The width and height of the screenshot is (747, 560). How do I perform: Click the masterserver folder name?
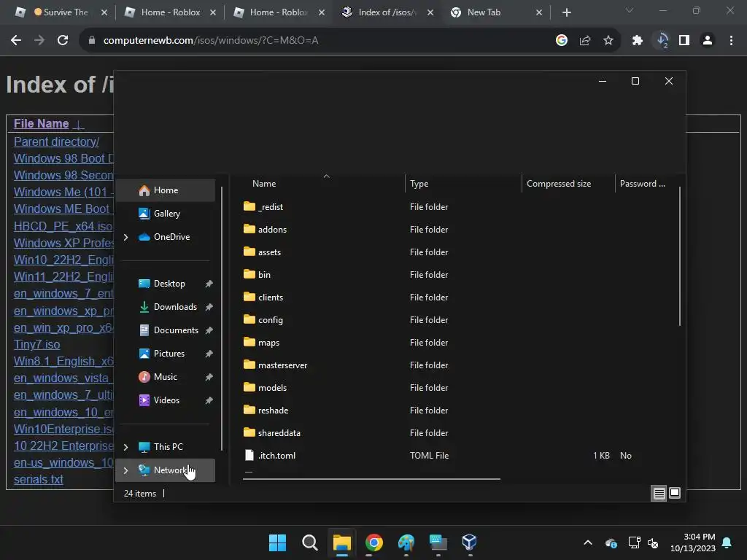tap(282, 365)
